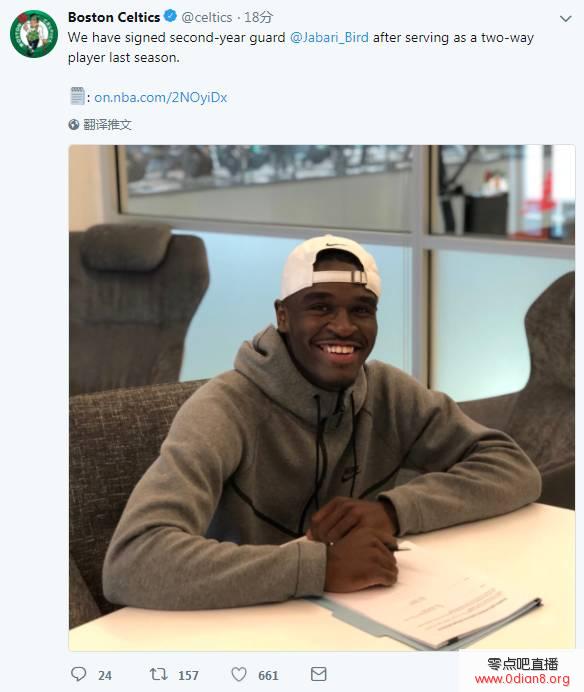Viewport: 584px width, 692px height.
Task: Open the on.nba.com/2NOyiDx link
Action: point(161,97)
